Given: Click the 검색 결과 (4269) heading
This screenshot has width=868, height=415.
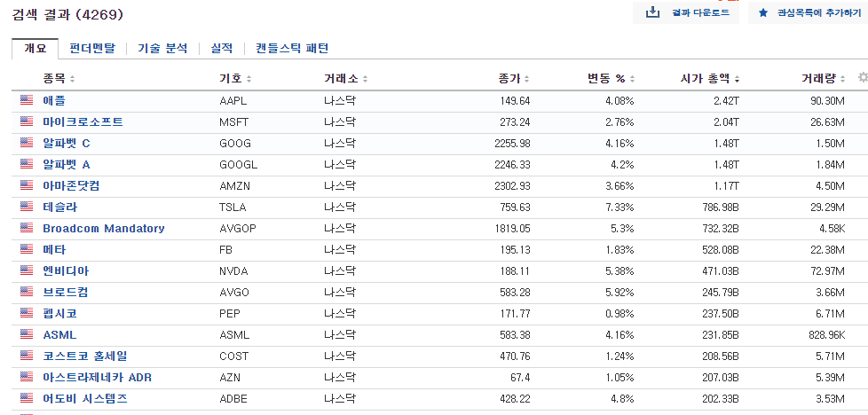Looking at the screenshot, I should (x=67, y=15).
